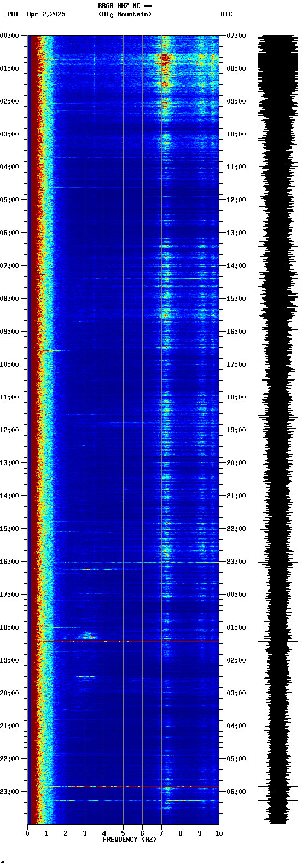
Task: Click the PDT time label "09:00"
Action: [x=9, y=332]
